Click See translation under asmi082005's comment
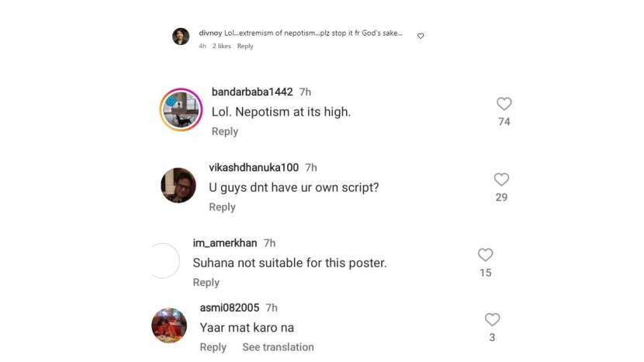The image size is (644, 362). point(278,347)
